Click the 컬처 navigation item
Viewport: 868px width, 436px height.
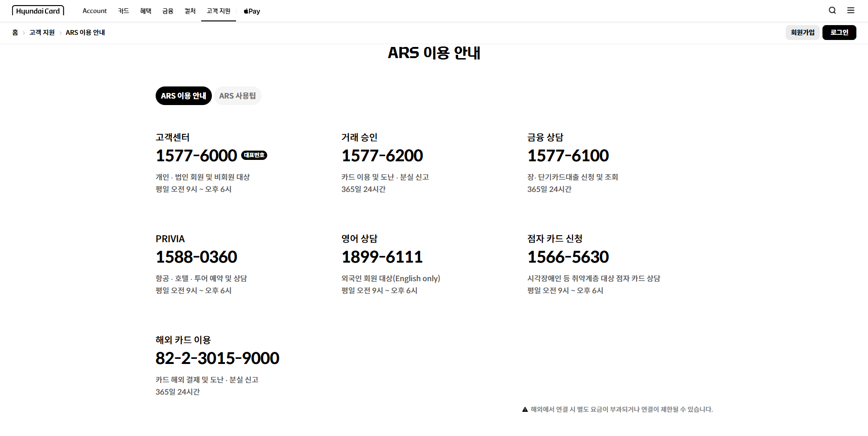(x=190, y=11)
